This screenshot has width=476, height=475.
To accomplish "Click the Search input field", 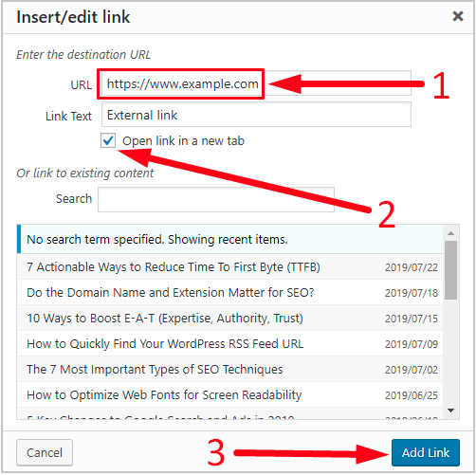I will tap(216, 199).
